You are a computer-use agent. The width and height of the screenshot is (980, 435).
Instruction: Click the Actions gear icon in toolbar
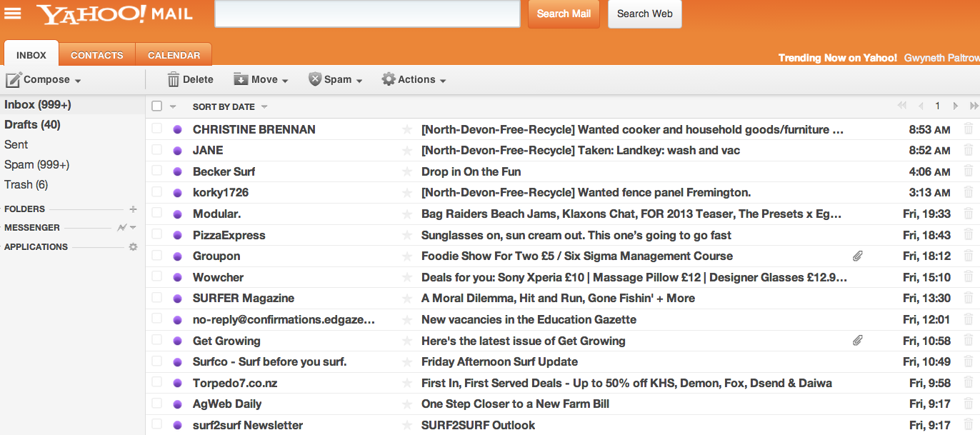point(389,79)
